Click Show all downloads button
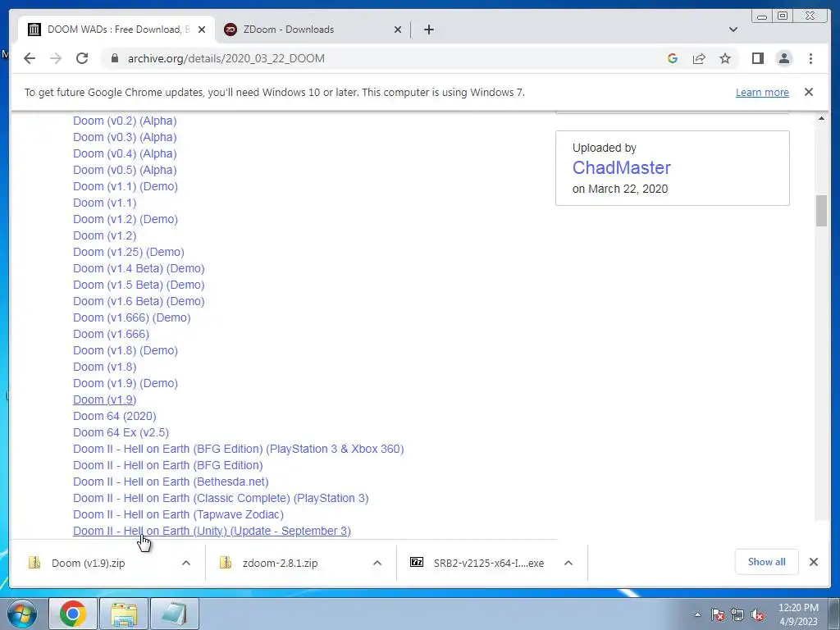840x630 pixels. click(x=767, y=562)
